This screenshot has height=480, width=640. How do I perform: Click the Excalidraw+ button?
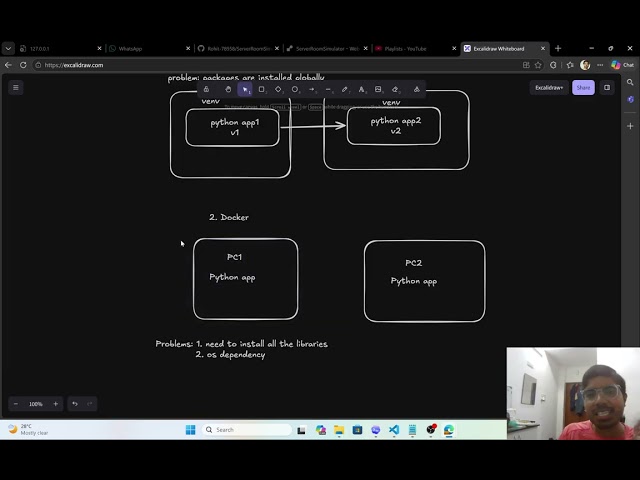[549, 87]
